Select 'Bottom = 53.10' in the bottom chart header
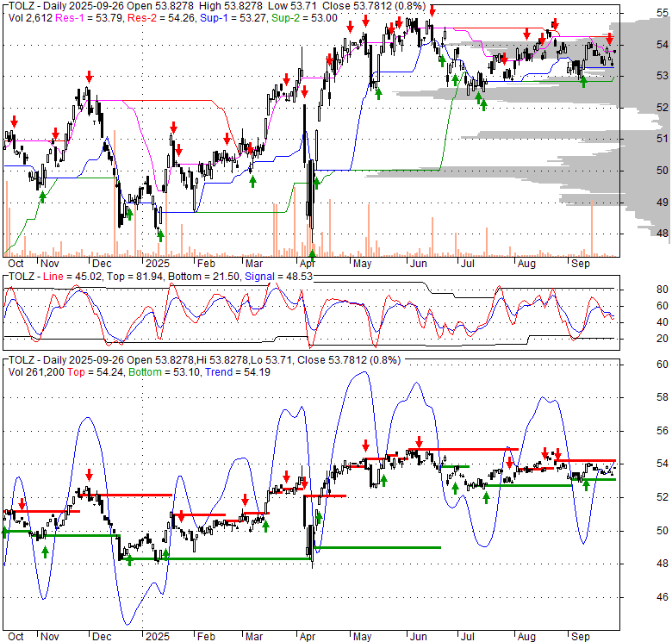Image resolution: width=672 pixels, height=642 pixels. tap(165, 372)
